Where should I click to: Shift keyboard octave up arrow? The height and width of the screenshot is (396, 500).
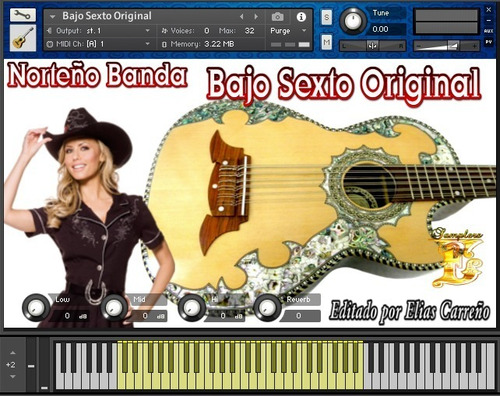click(x=12, y=353)
